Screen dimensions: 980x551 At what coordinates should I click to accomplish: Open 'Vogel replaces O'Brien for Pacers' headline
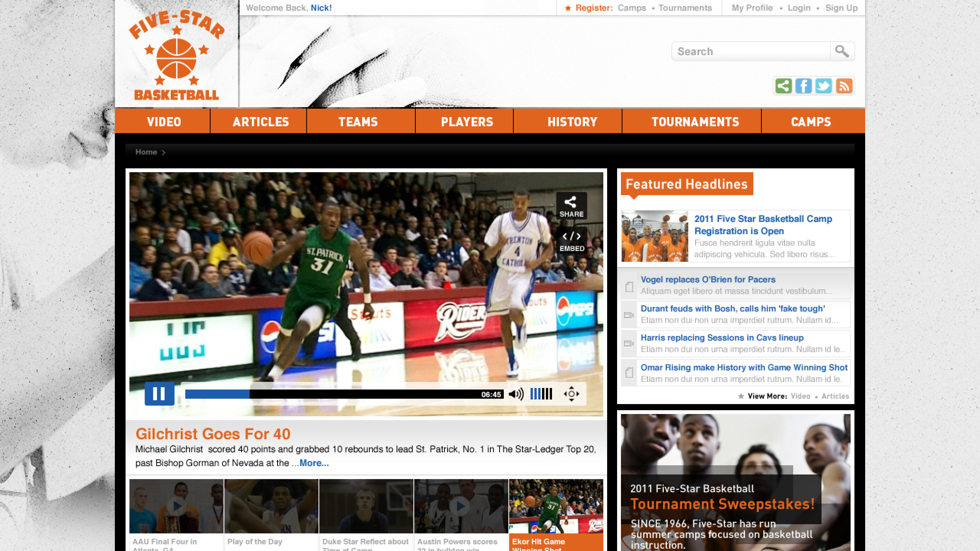708,279
